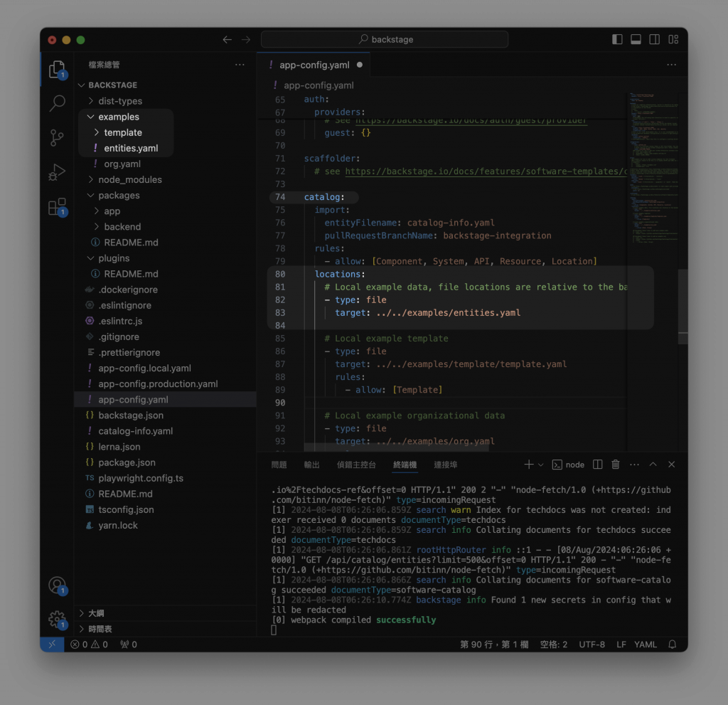The width and height of the screenshot is (728, 705).
Task: Kill terminal with trash icon
Action: [615, 465]
